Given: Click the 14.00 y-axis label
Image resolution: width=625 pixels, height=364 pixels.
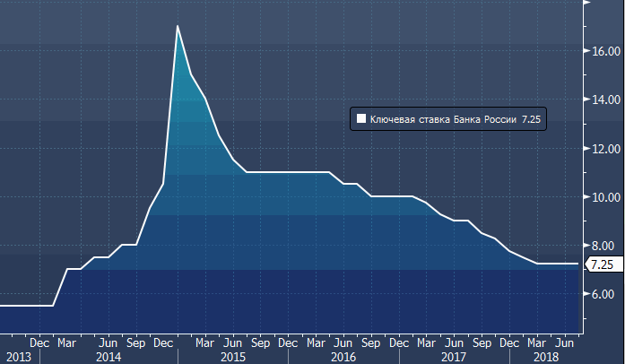Looking at the screenshot, I should (x=603, y=100).
